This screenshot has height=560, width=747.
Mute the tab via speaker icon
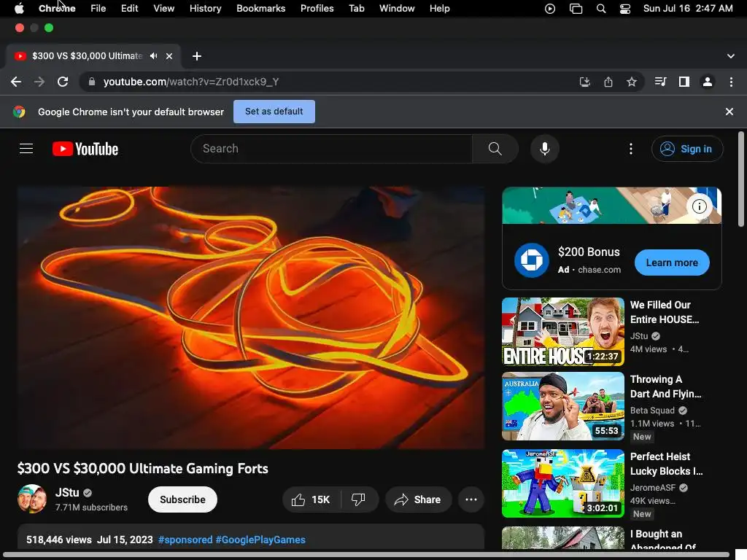coord(153,56)
